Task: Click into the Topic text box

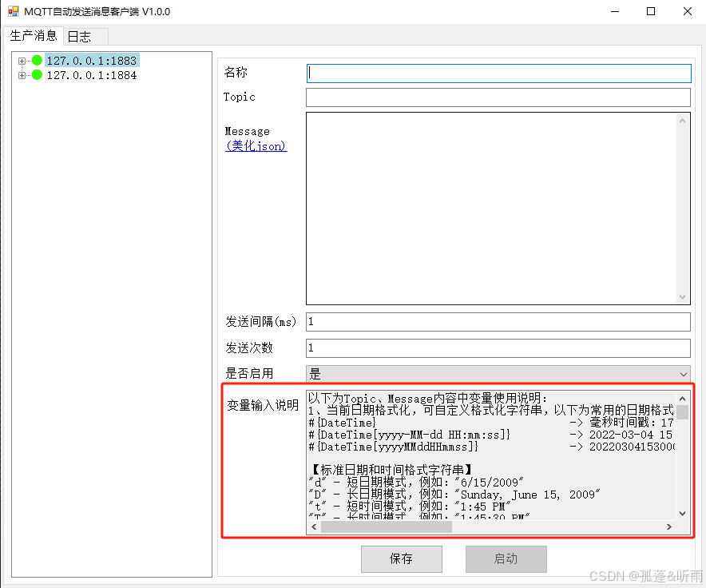Action: pos(498,97)
